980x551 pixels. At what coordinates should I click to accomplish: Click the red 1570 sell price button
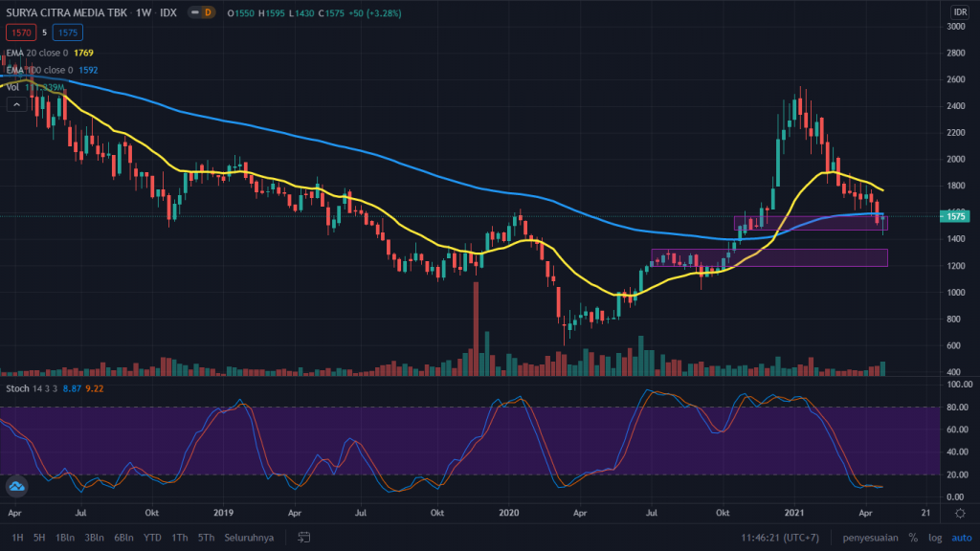[x=19, y=33]
